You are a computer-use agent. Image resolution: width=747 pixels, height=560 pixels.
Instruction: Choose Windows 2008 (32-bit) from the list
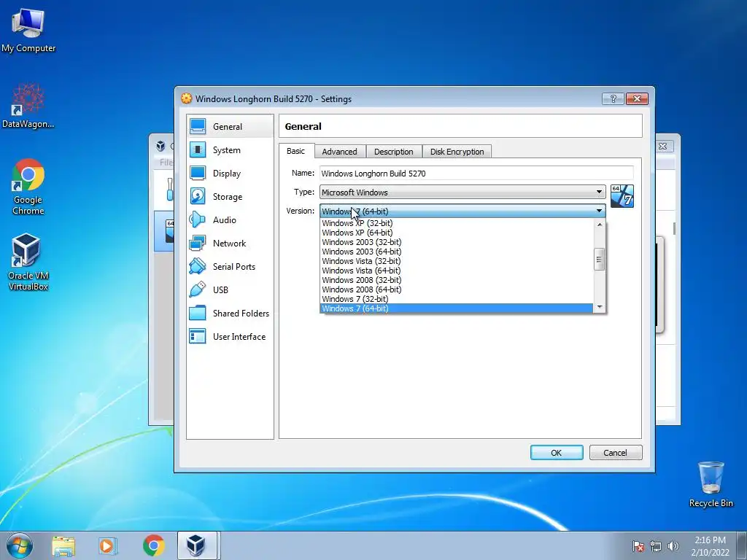(x=457, y=280)
